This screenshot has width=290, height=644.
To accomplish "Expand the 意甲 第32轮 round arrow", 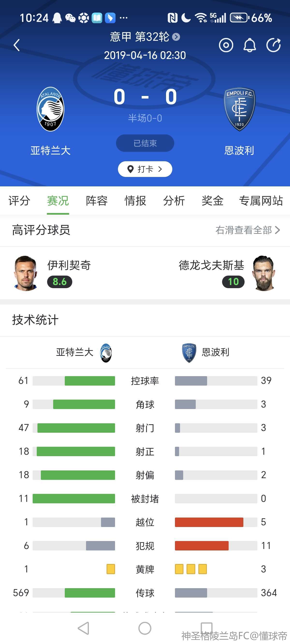I will pos(176,37).
